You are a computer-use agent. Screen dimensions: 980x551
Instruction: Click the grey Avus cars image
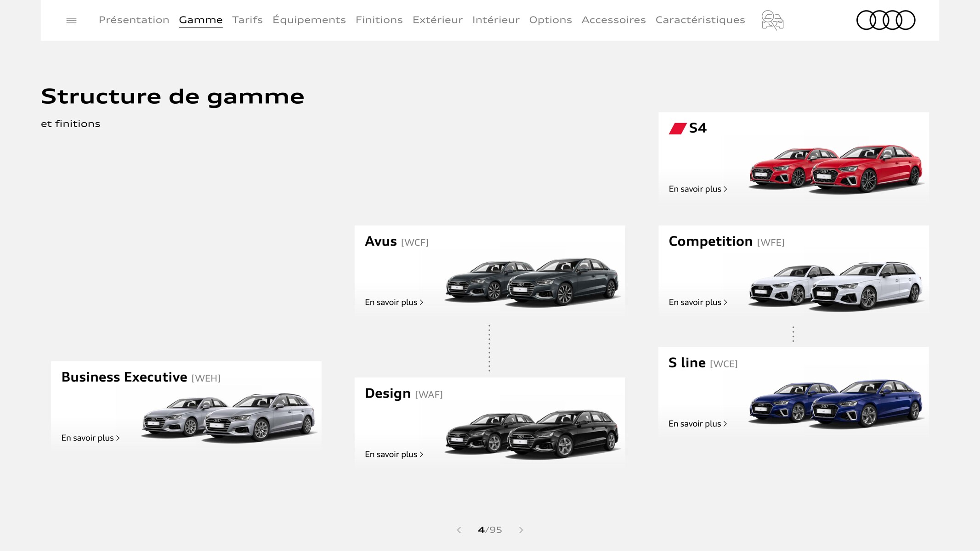pyautogui.click(x=532, y=282)
